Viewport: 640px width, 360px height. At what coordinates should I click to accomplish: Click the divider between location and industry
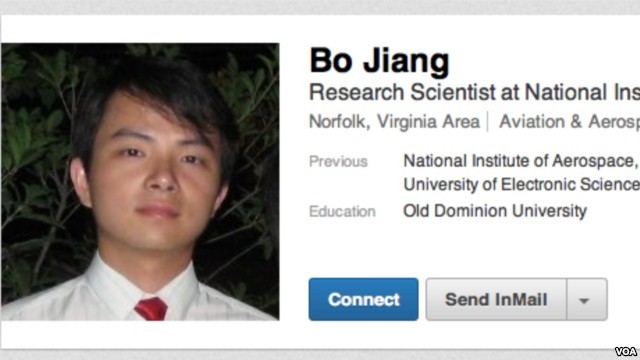[488, 122]
